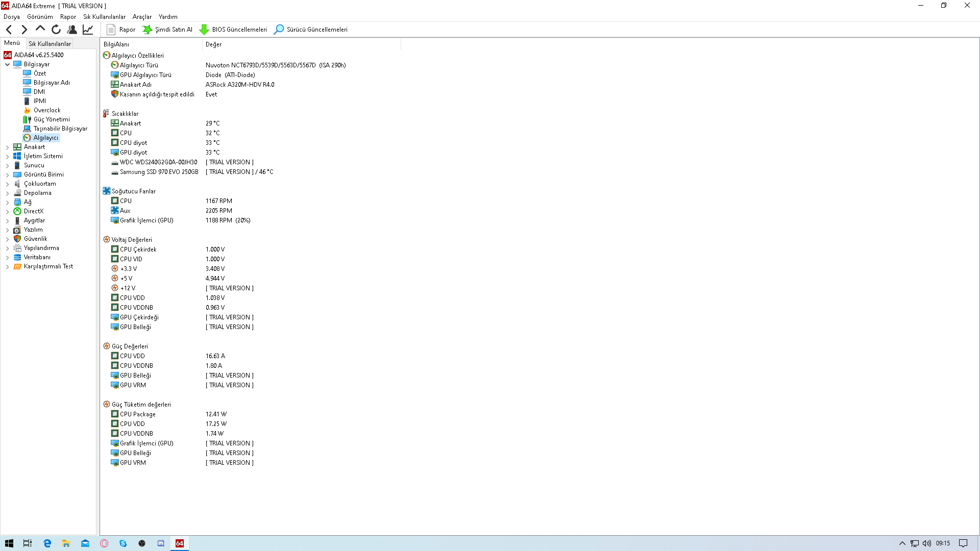Click the Yazılım icon in tree

pos(17,230)
